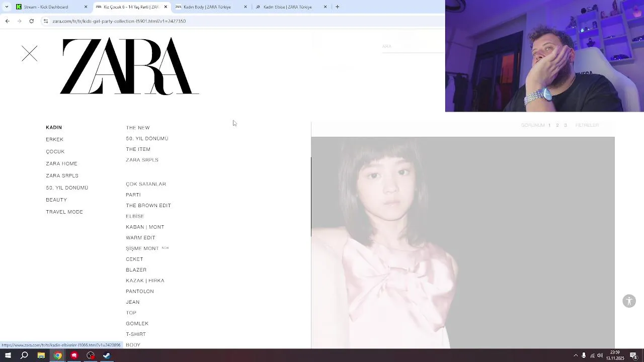Image resolution: width=644 pixels, height=362 pixels.
Task: Open ZARA SRPLS in main categories
Action: [x=62, y=176]
